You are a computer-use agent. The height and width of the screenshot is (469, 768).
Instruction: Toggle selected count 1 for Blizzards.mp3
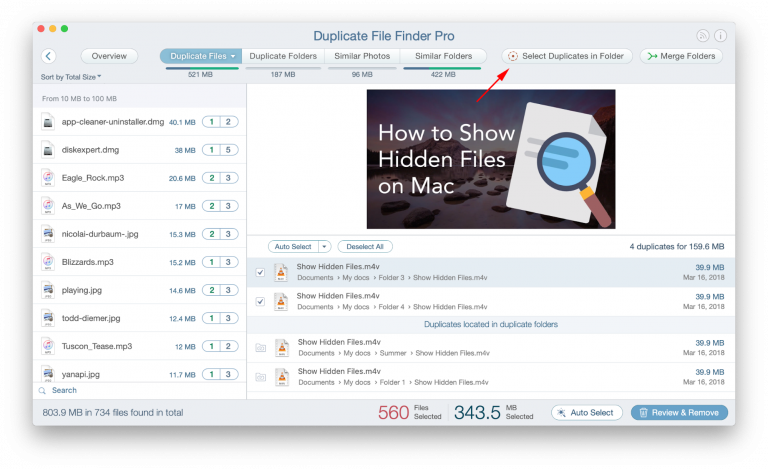point(212,262)
